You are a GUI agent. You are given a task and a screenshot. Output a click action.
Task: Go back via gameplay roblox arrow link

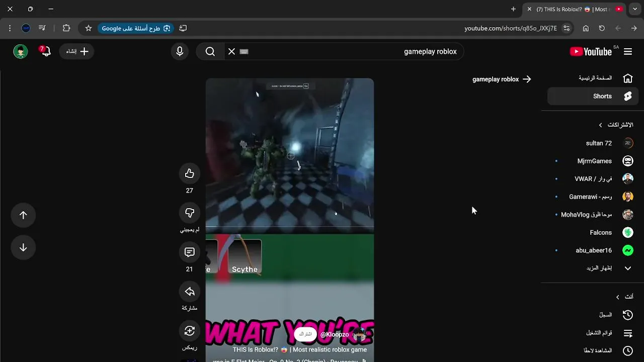point(502,79)
